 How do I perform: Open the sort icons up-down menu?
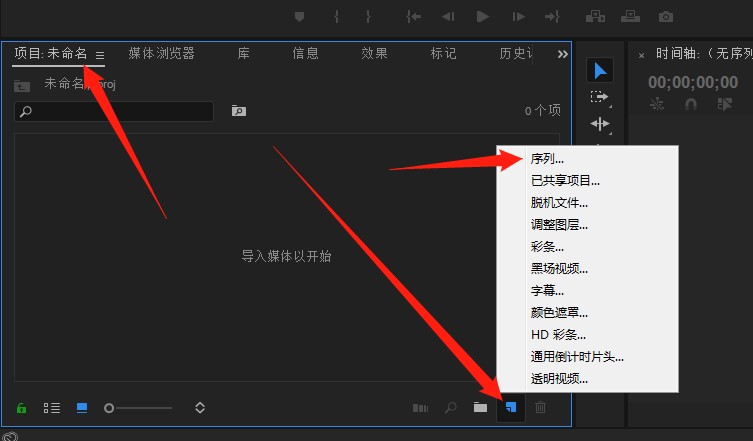200,408
